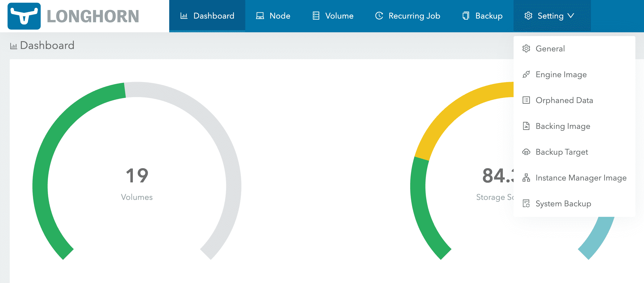Go to the Node tab label
This screenshot has width=644, height=283.
tap(280, 16)
